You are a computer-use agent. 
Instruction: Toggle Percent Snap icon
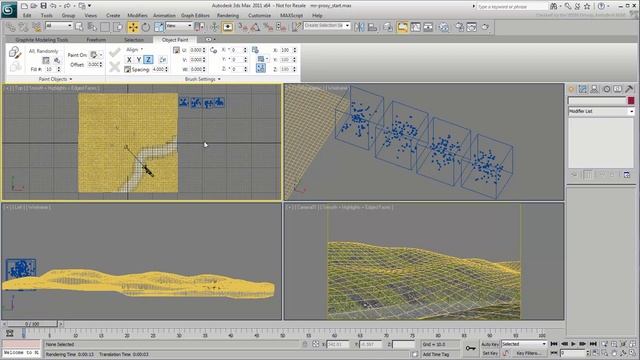click(268, 27)
